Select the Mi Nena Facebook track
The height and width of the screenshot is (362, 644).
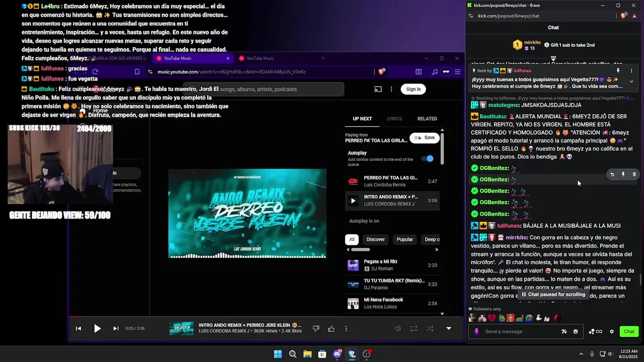coord(392,303)
